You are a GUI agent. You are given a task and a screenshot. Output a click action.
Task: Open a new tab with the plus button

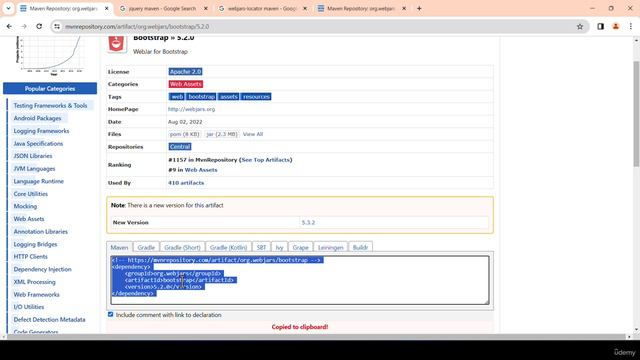point(419,8)
